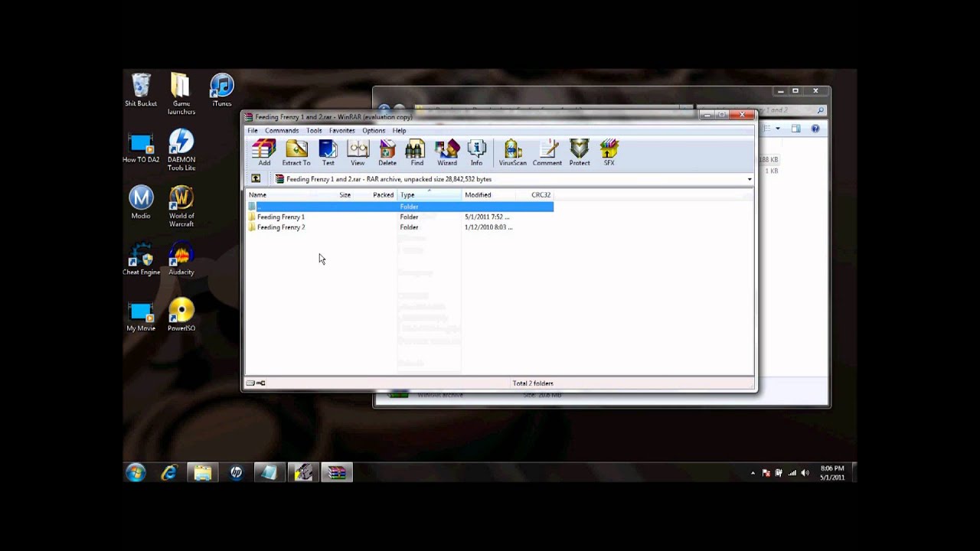
Task: Open the Game launchers desktop folder
Action: [x=181, y=94]
